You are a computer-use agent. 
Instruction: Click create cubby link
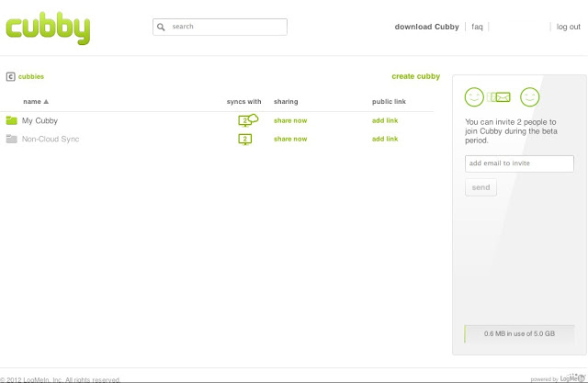click(415, 76)
